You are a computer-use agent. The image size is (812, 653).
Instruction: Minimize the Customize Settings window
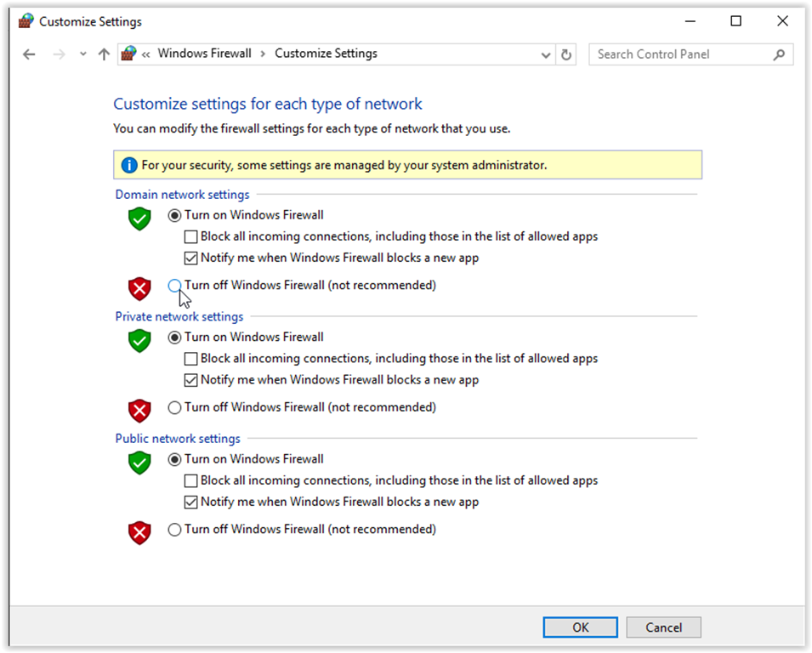pos(690,21)
